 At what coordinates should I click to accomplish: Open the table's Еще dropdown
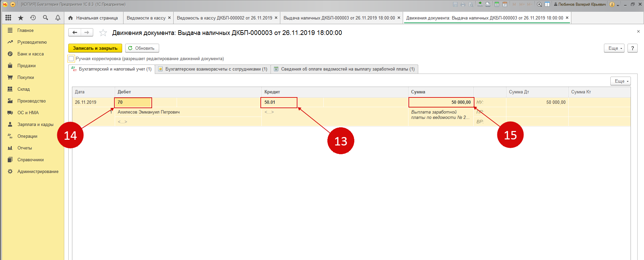point(621,81)
